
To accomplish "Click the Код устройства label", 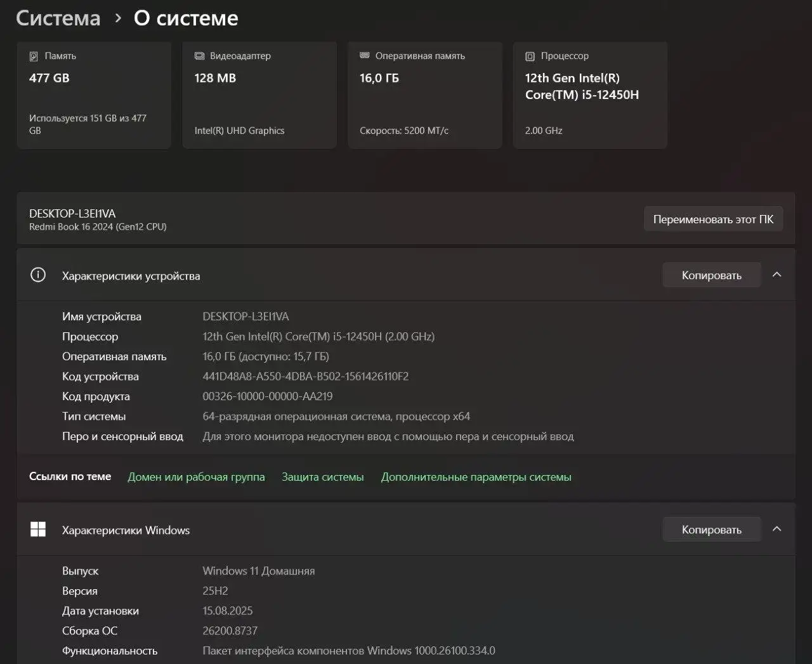I will pos(100,377).
